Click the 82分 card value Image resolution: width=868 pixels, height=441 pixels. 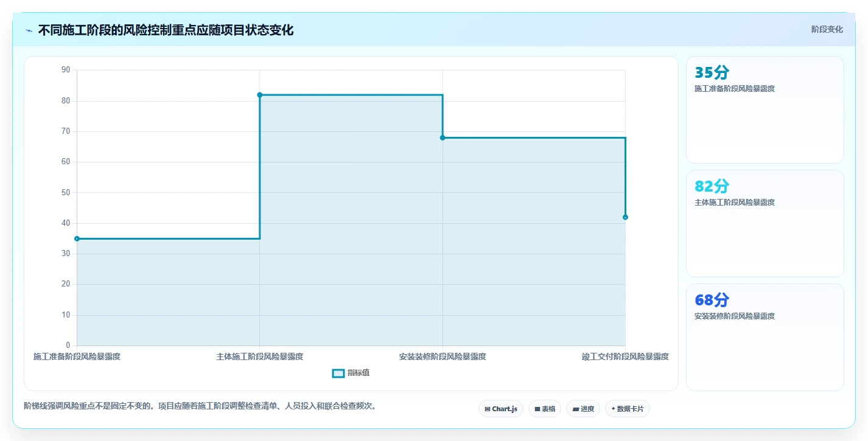click(712, 186)
